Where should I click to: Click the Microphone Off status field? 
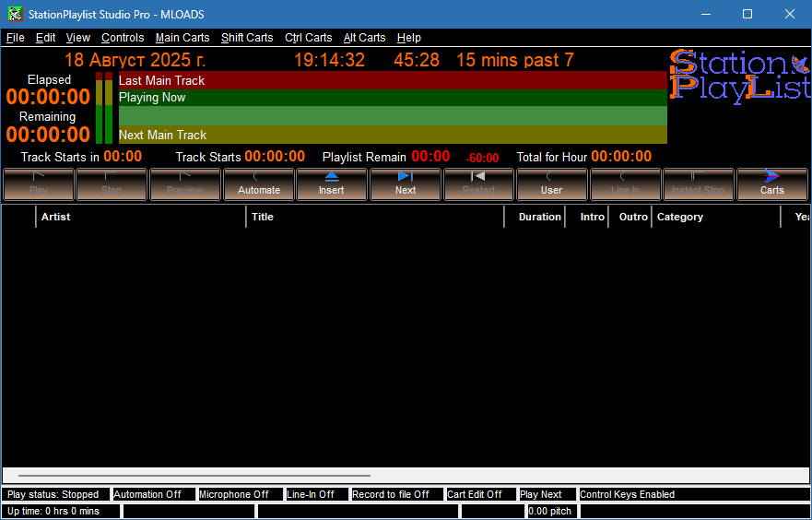pos(241,494)
